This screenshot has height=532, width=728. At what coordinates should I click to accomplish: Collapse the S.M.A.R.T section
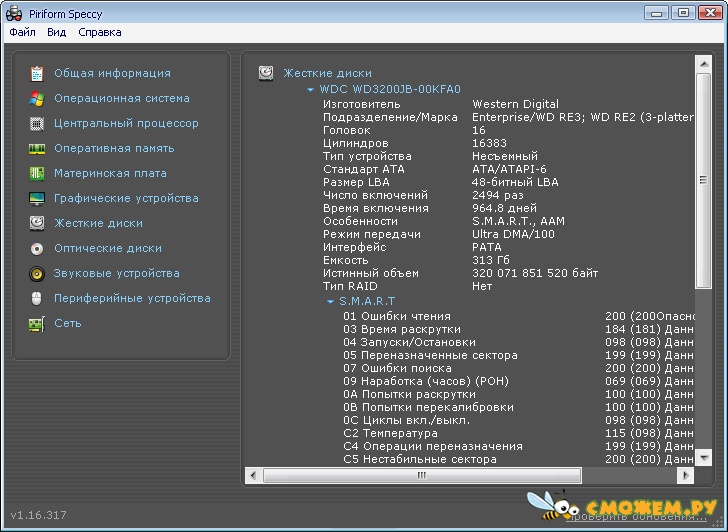click(330, 302)
